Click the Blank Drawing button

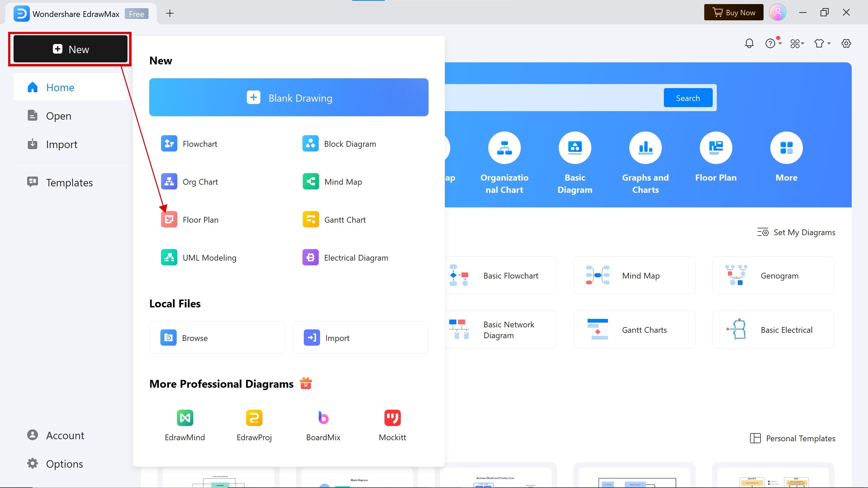click(x=289, y=97)
